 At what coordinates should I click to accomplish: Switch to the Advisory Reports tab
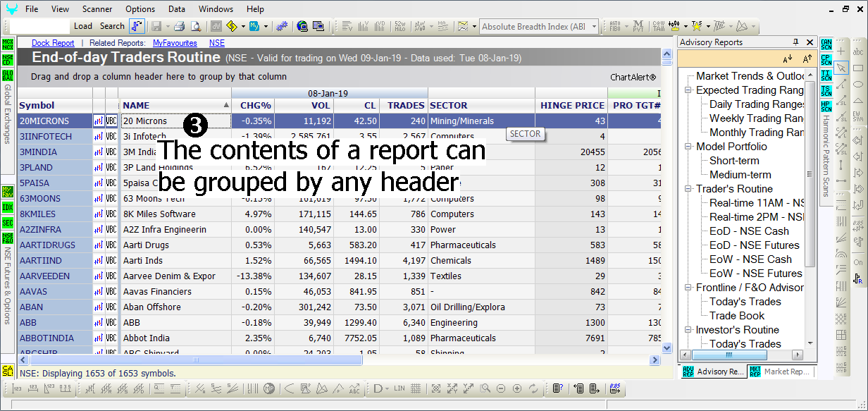[713, 372]
